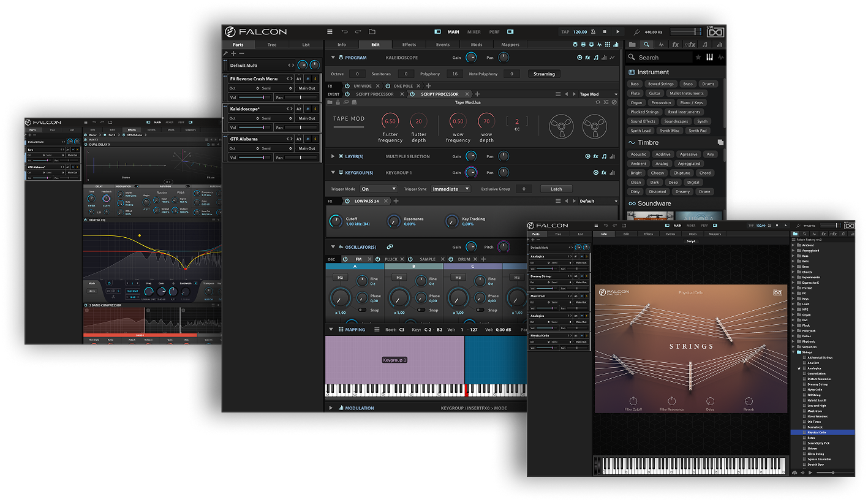This screenshot has height=502, width=868.
Task: Open the Effects tab in center window
Action: (409, 45)
